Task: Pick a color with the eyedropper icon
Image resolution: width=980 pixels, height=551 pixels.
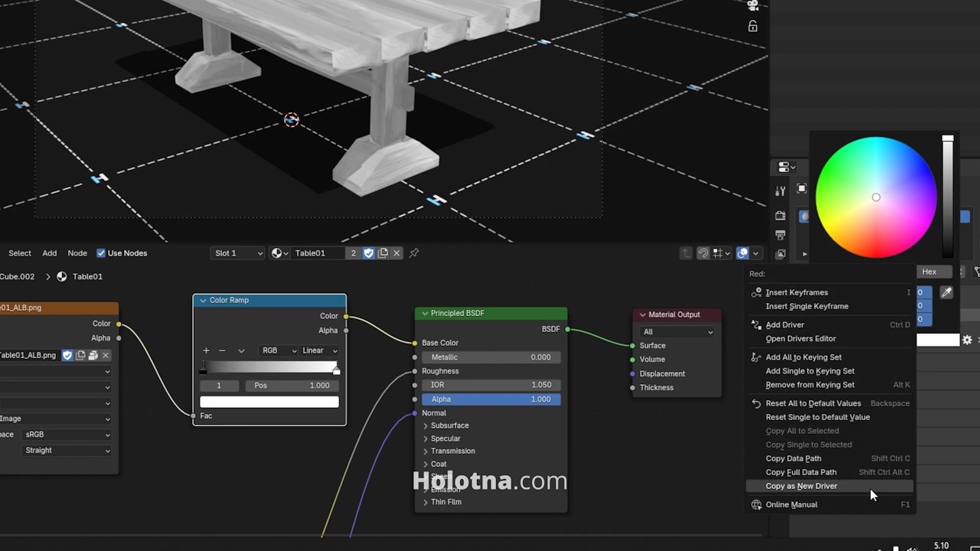Action: (946, 292)
